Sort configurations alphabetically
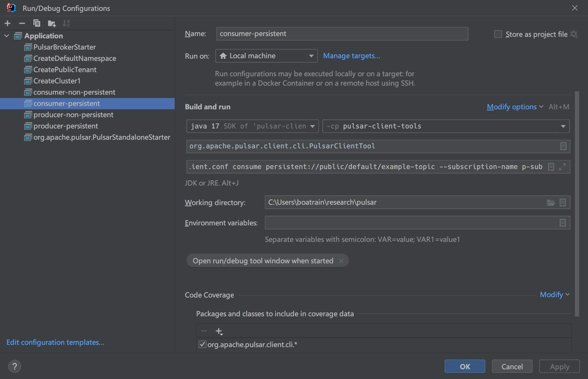The height and width of the screenshot is (379, 588). coord(66,23)
